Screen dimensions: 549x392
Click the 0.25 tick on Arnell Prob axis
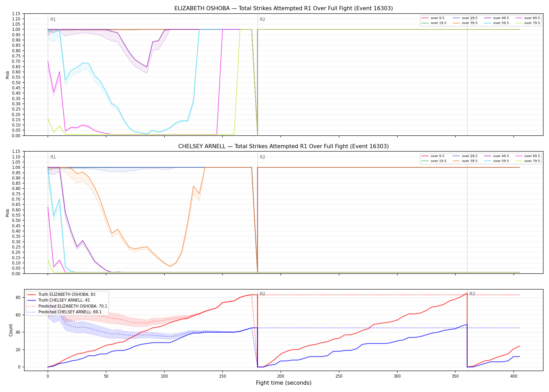[x=16, y=247]
